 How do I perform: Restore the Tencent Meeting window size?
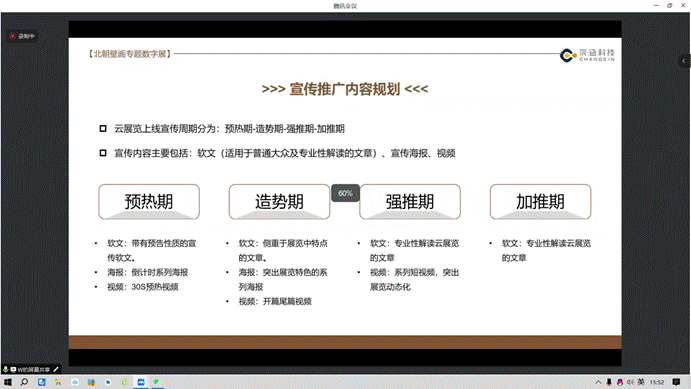(670, 5)
